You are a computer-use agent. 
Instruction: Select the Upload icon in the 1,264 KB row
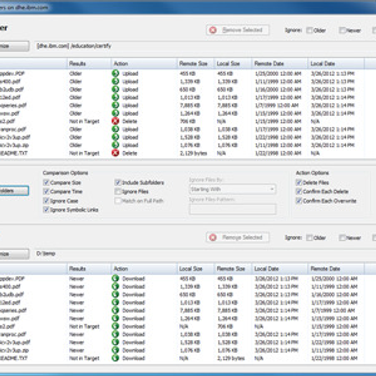[x=115, y=113]
